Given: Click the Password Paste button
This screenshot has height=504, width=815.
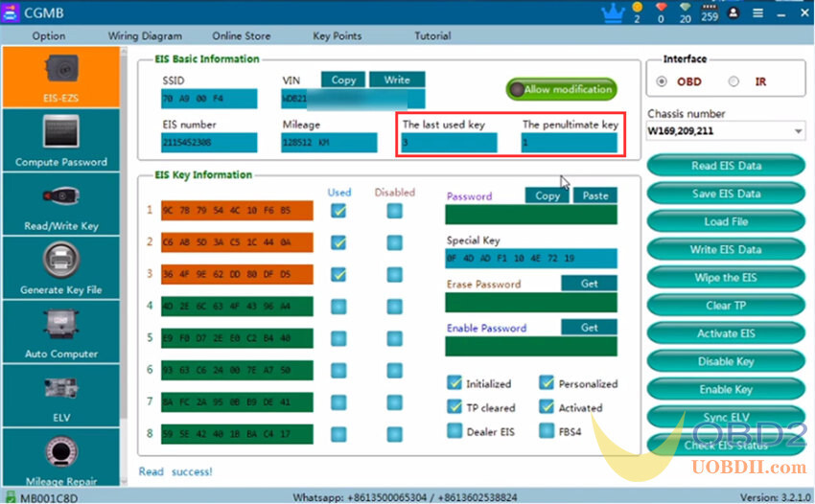Looking at the screenshot, I should pos(595,195).
